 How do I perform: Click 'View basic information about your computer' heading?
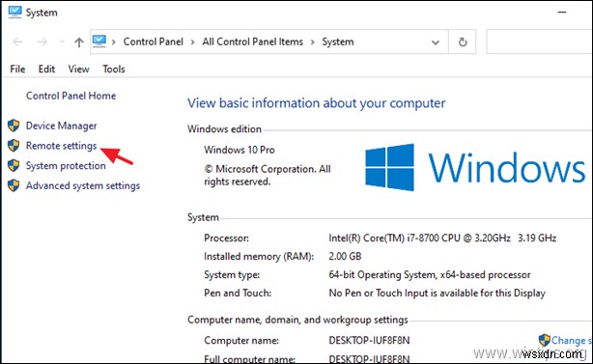tap(316, 102)
